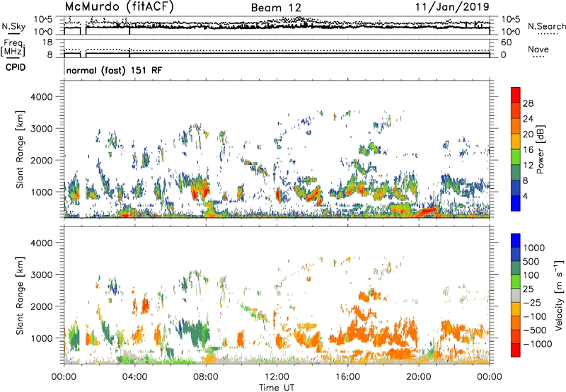
Task: Click the 08:00 time tick label
Action: 206,377
